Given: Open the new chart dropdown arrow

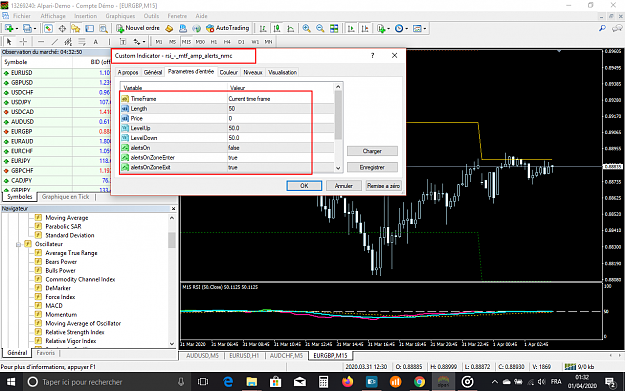Looking at the screenshot, I should point(16,29).
